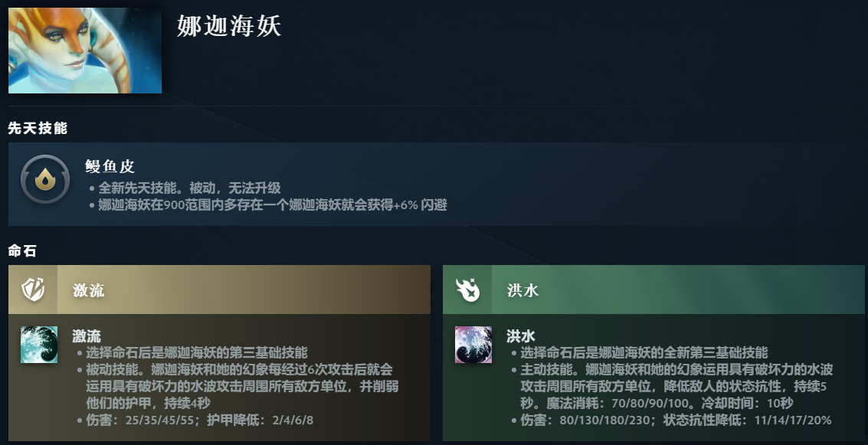Image resolution: width=868 pixels, height=445 pixels.
Task: Click the shield facet icon beside 激流
Action: click(33, 290)
